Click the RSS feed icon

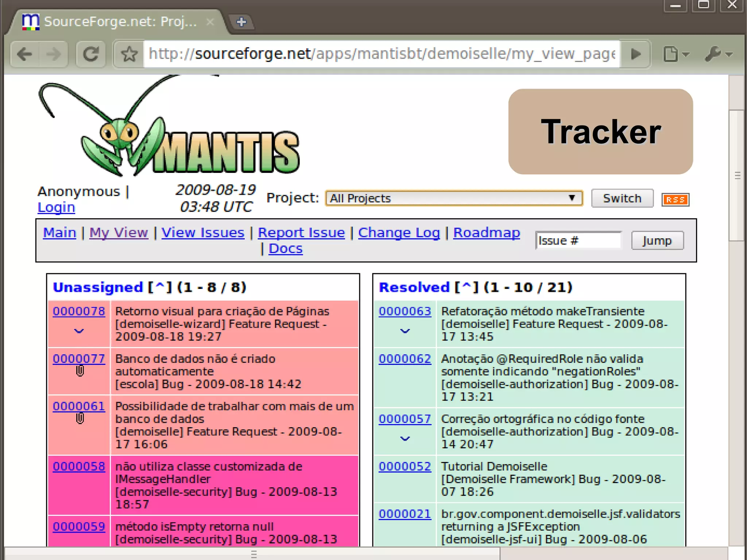(x=675, y=200)
